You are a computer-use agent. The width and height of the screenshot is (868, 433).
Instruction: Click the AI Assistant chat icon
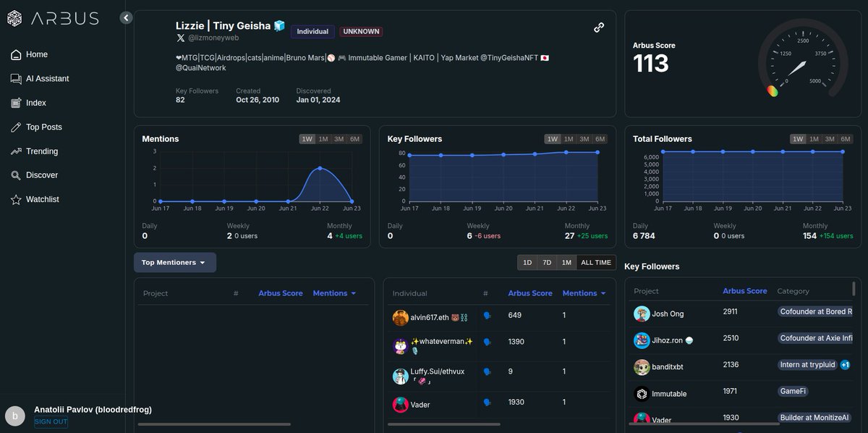click(x=16, y=78)
